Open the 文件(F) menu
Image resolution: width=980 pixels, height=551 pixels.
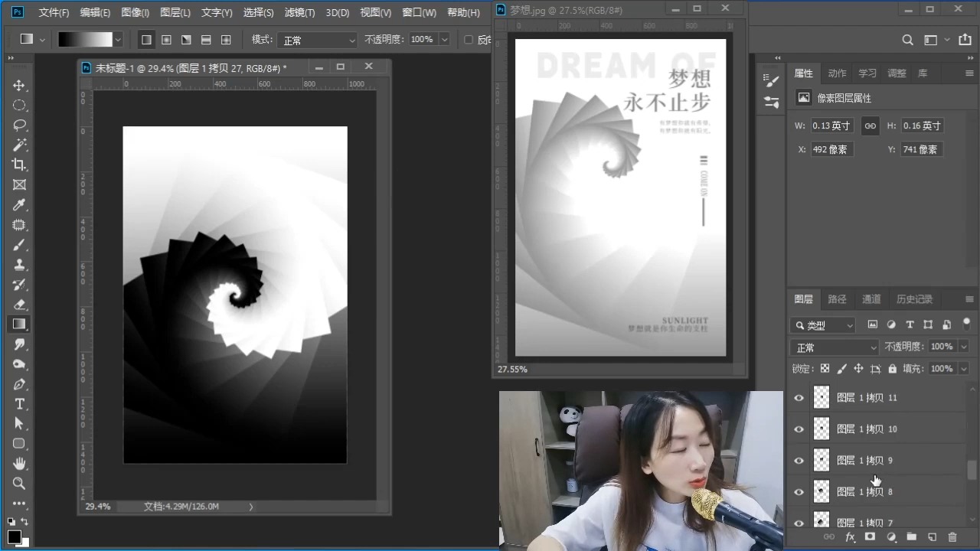pyautogui.click(x=54, y=13)
